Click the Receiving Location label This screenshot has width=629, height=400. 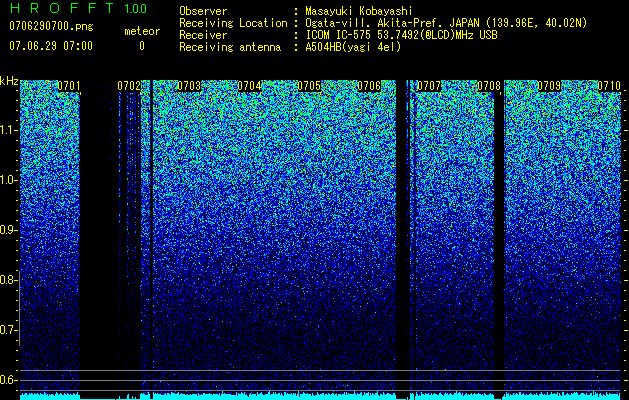coord(233,23)
